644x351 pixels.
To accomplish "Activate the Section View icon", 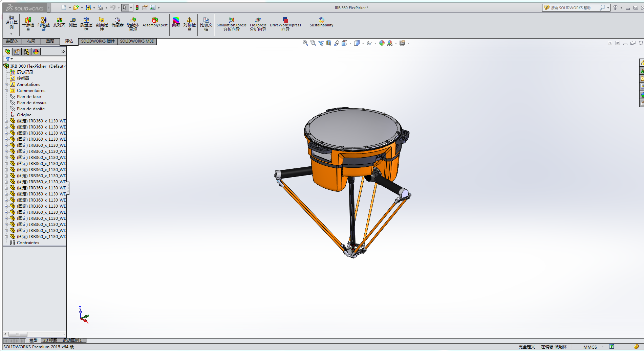I will point(328,43).
